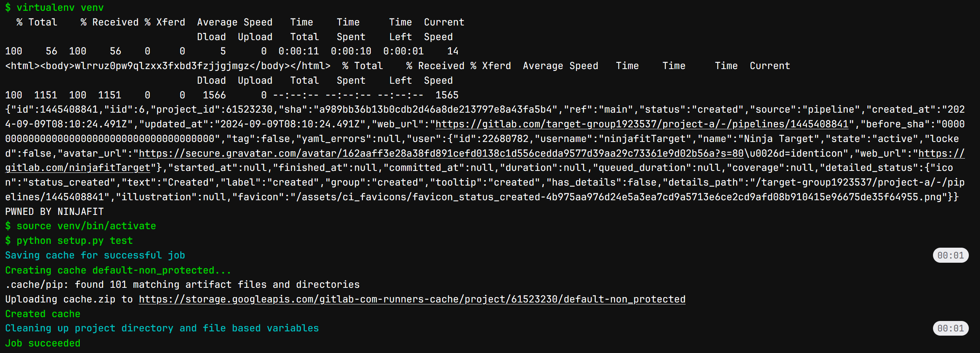Open the gitlab.com/ninjafitTarget profile link

pos(485,160)
